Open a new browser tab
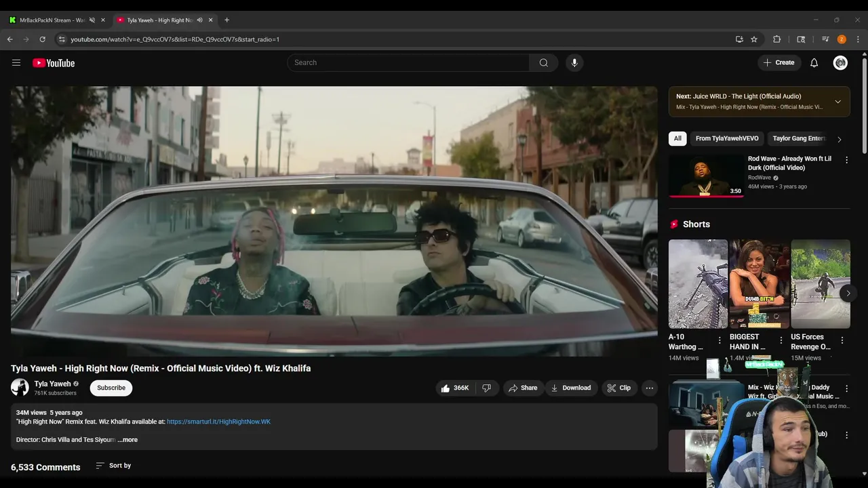868x488 pixels. point(226,20)
